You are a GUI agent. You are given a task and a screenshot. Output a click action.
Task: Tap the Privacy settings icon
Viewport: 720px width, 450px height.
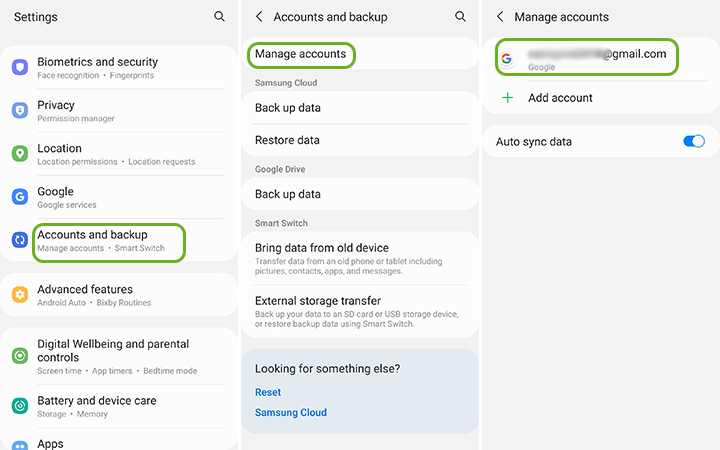point(20,110)
